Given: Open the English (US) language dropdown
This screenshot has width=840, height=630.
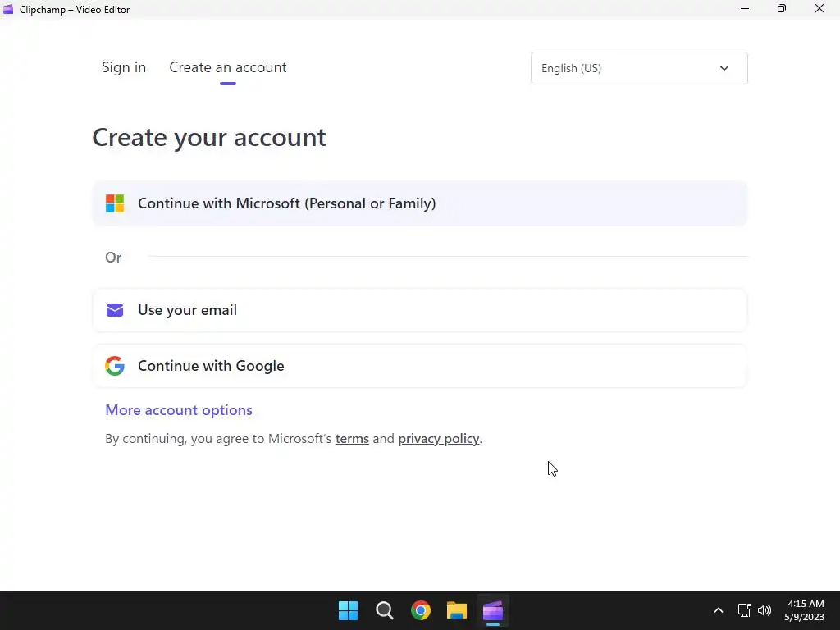Looking at the screenshot, I should point(639,68).
